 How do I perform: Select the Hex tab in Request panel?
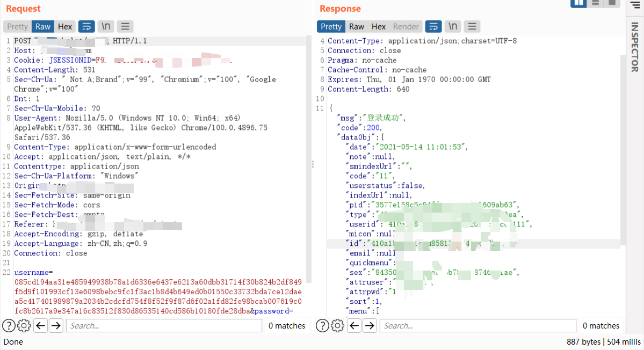coord(65,26)
